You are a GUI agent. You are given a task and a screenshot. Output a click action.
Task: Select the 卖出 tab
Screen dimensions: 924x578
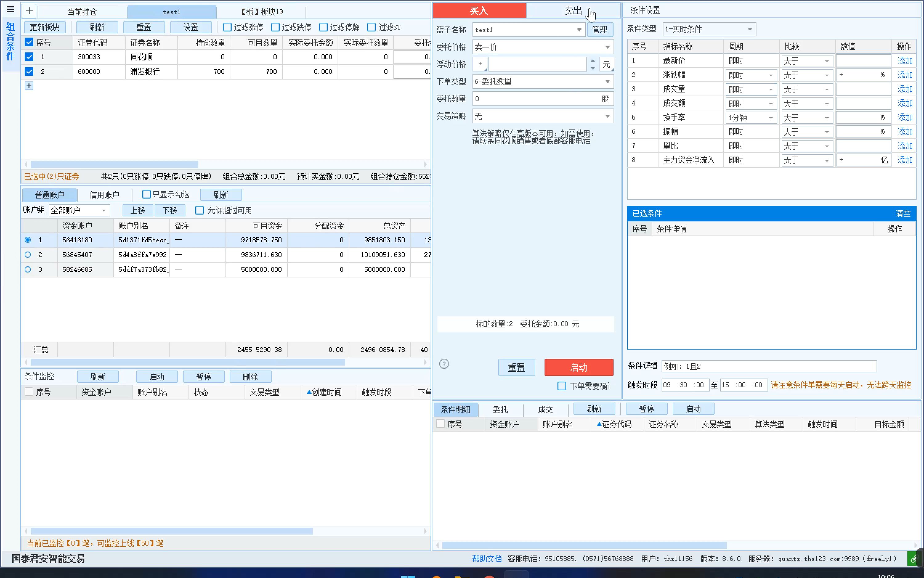573,11
